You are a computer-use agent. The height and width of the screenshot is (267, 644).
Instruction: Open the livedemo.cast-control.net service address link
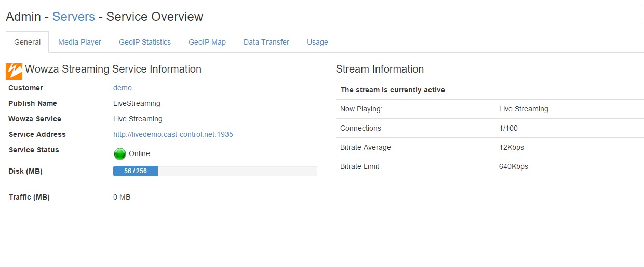click(173, 134)
